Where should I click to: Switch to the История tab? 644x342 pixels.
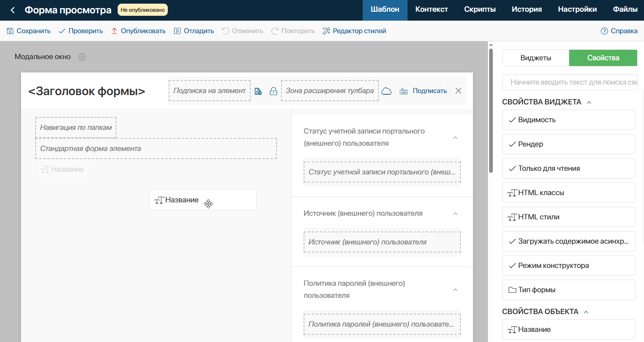(x=527, y=10)
